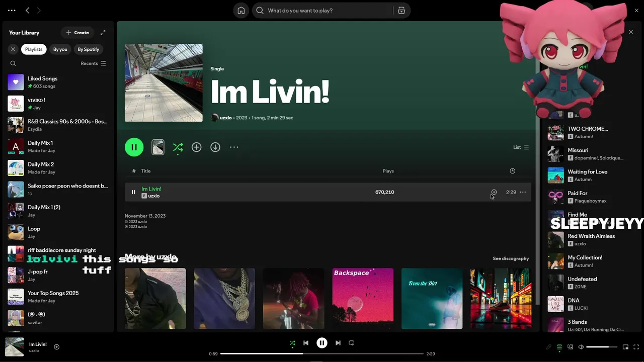Open more options for the single
Screen dimensions: 644x362
point(234,147)
